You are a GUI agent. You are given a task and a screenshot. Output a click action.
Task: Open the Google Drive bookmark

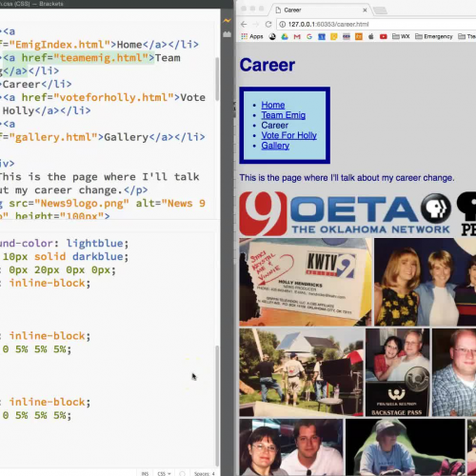point(285,36)
